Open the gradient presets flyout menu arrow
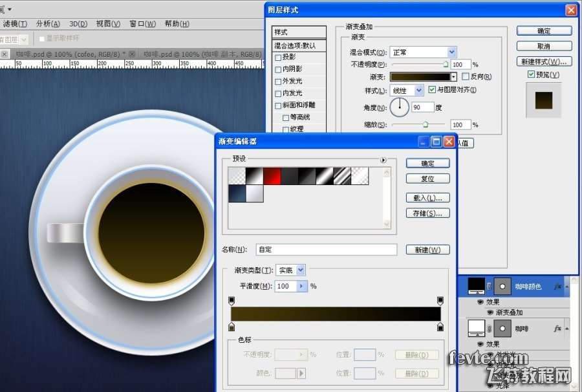Image resolution: width=582 pixels, height=392 pixels. 383,160
